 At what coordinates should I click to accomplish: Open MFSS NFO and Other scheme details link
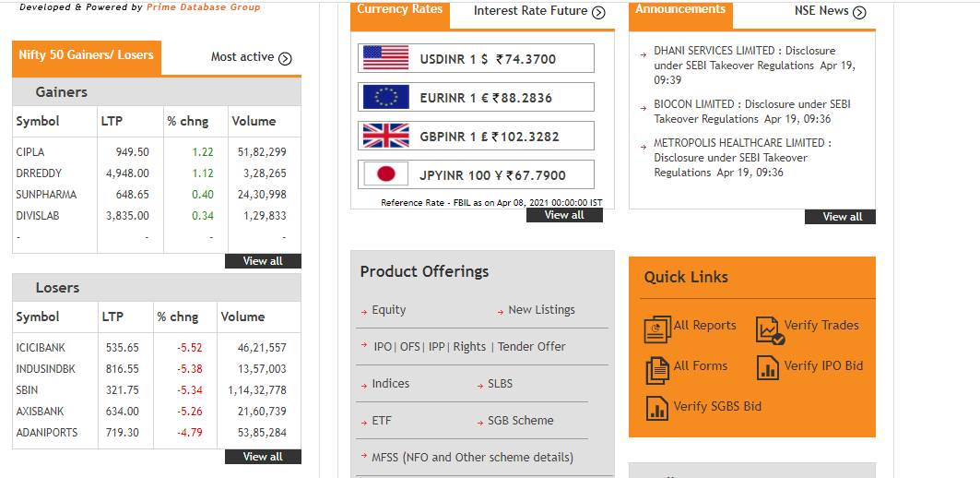[473, 458]
